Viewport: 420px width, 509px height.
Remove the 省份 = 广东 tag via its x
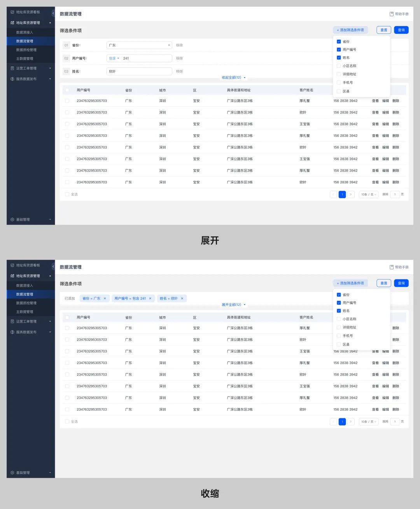click(105, 298)
